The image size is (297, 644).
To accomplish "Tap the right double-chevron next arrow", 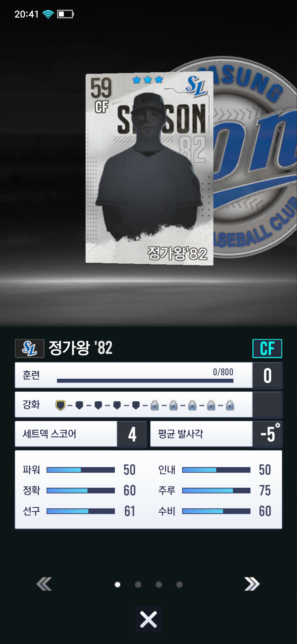I will [252, 584].
